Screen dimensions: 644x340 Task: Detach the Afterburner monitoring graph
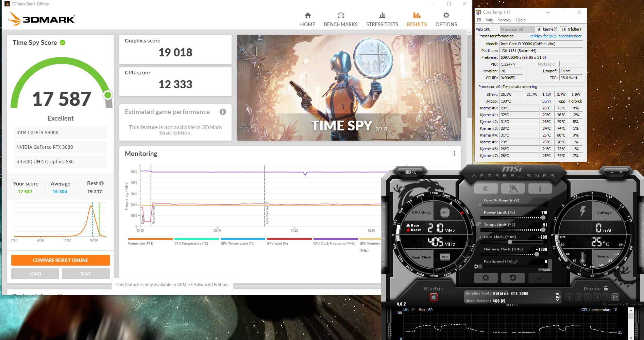(511, 305)
